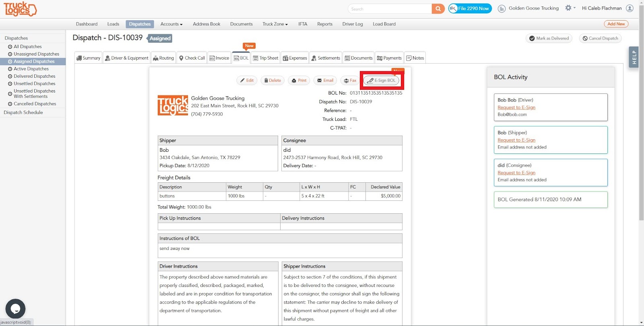Click the Print BOL button
Viewport: 644px width, 326px height.
click(299, 80)
